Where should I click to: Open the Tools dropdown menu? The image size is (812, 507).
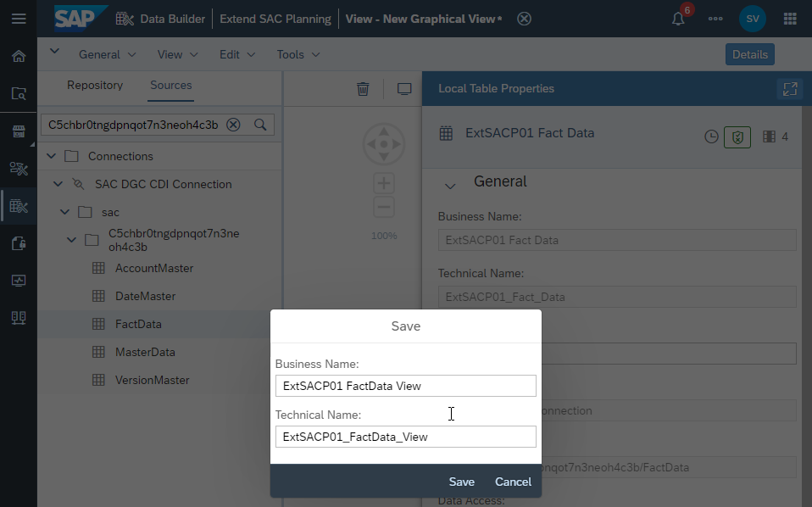pos(298,54)
